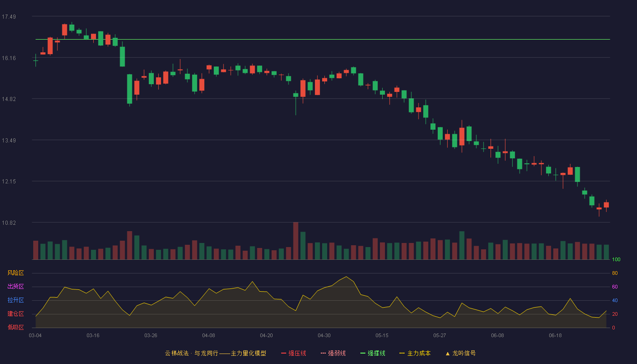Toggle the 强撑线 legend entry
Viewport: 637px width, 364px height.
[373, 353]
